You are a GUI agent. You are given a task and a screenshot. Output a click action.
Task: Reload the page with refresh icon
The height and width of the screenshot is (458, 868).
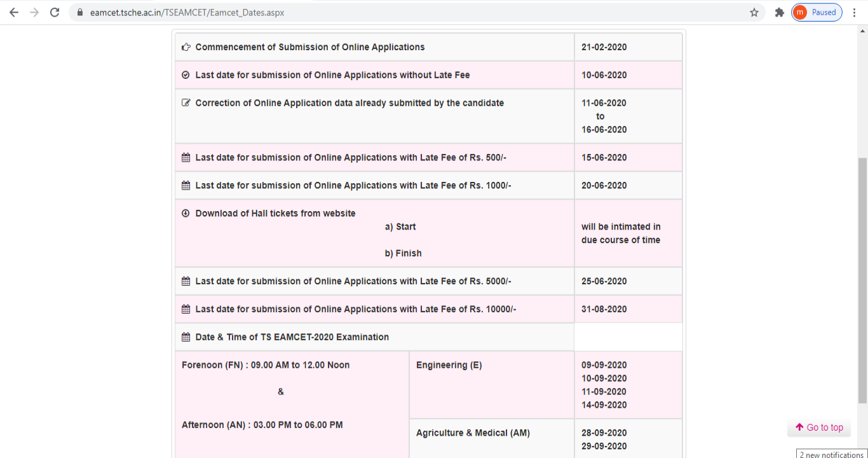(55, 13)
